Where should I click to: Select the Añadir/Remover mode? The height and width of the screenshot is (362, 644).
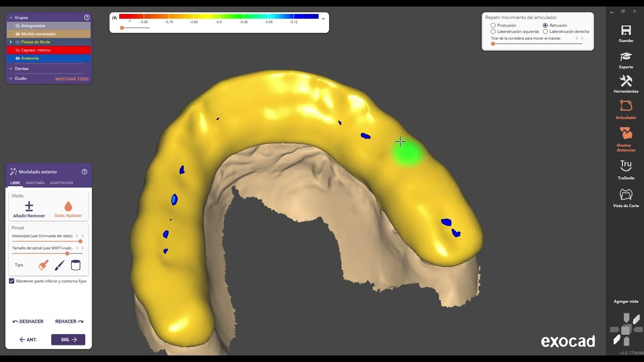[29, 210]
